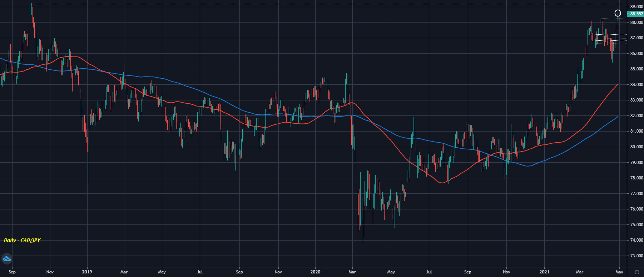
Task: Click the current price label 88.552
Action: tap(636, 14)
